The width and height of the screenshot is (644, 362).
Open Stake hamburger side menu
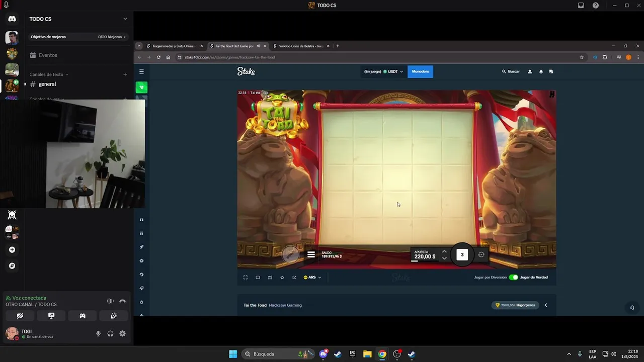click(141, 71)
